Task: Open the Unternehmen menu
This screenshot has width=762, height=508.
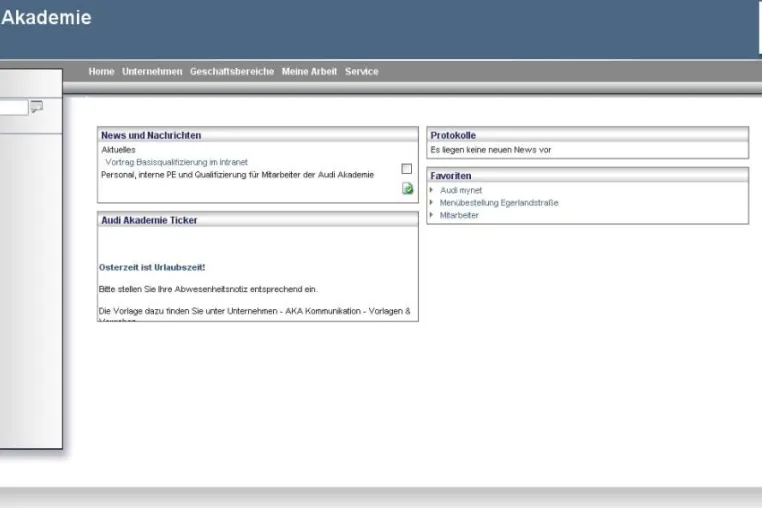Action: click(152, 71)
